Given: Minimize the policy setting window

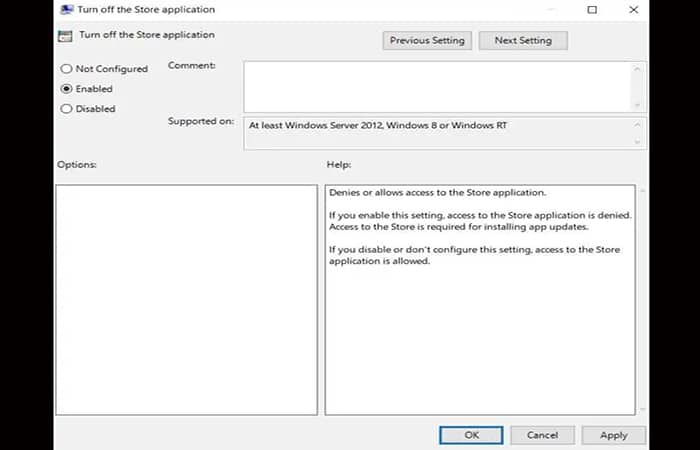Looking at the screenshot, I should (x=549, y=10).
